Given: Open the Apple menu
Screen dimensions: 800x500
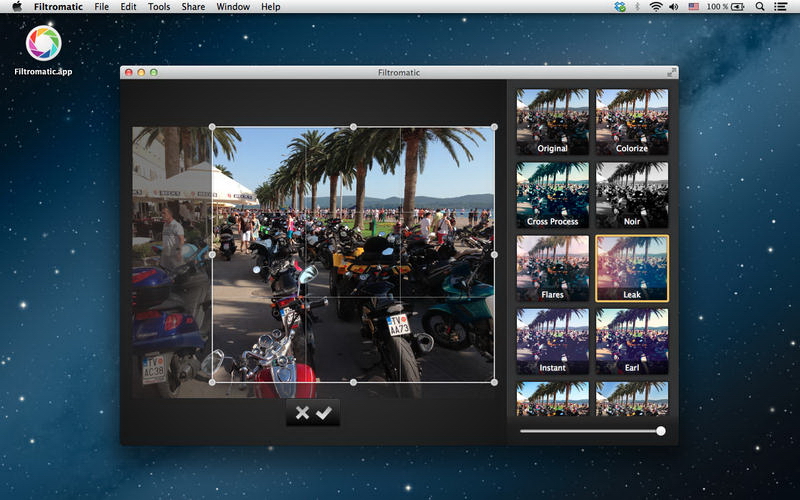Looking at the screenshot, I should click(x=16, y=7).
